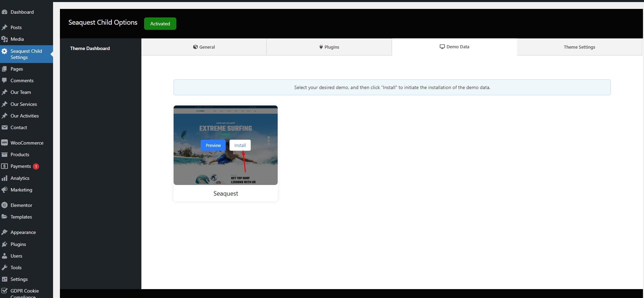Click the green Activated button
Screen dimensions: 644x298
(160, 24)
